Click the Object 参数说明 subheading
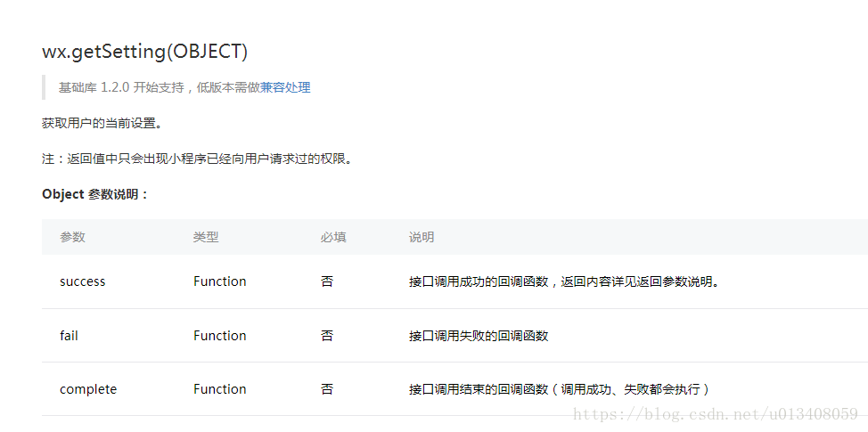 (x=95, y=195)
